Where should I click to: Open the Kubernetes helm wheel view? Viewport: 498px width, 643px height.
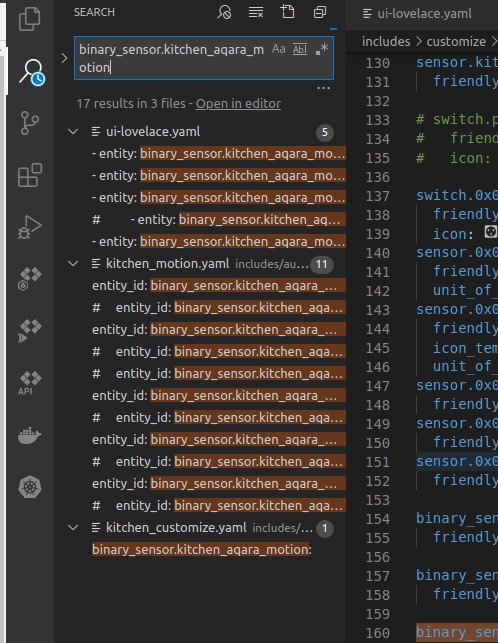30,487
